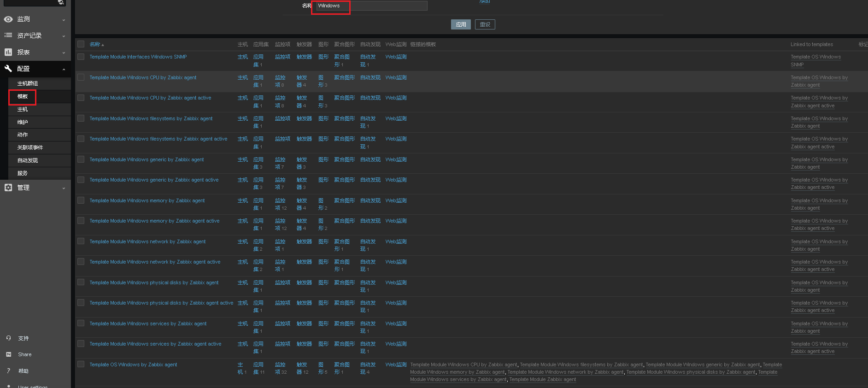Tick checkbox for Windows CPU by Zabbix agent active

point(81,98)
